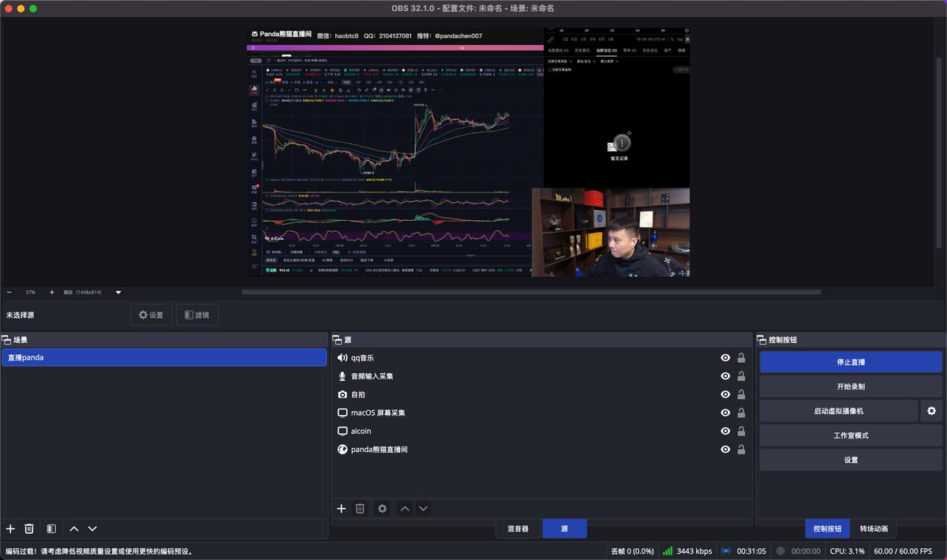Image resolution: width=947 pixels, height=560 pixels.
Task: Enable 工作室模式 studio mode
Action: pos(851,435)
